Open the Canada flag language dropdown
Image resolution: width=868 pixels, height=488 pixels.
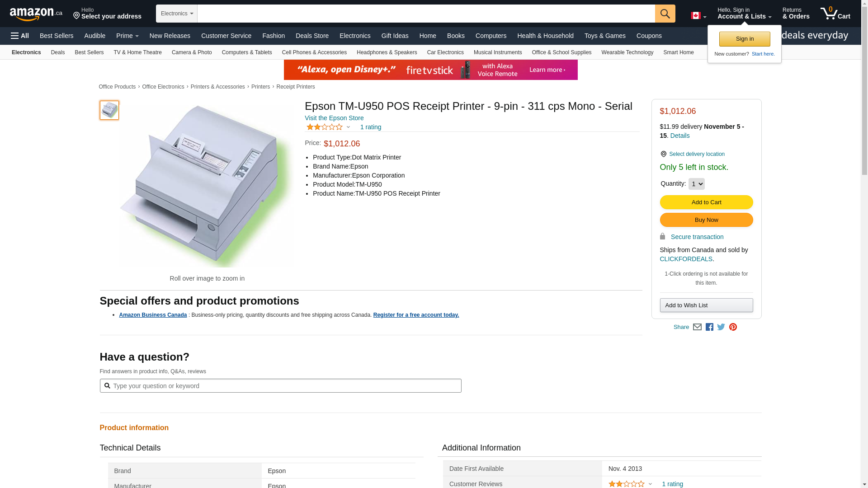[698, 16]
